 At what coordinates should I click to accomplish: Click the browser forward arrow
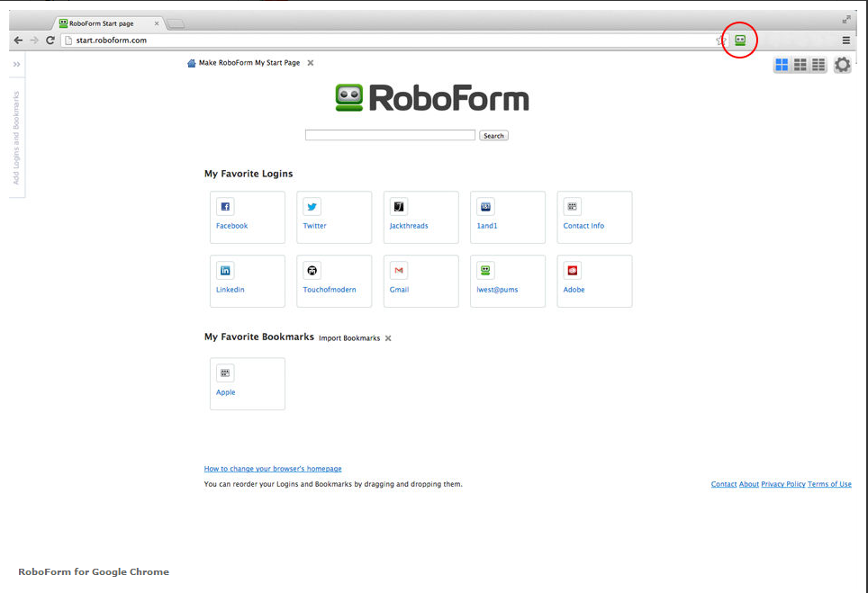[34, 40]
